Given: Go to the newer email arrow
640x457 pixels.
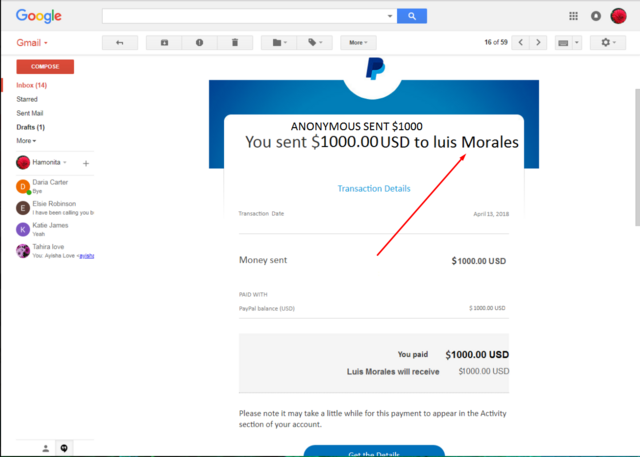Looking at the screenshot, I should click(x=520, y=42).
